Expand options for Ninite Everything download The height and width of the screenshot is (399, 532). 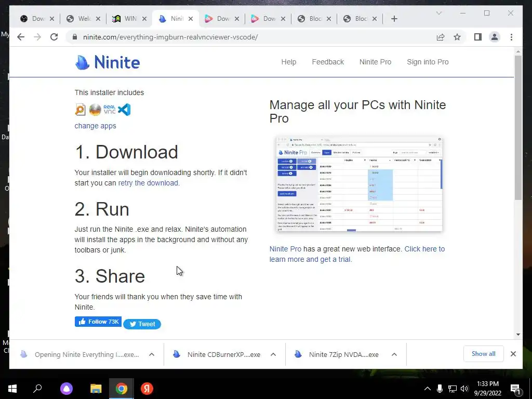(152, 354)
